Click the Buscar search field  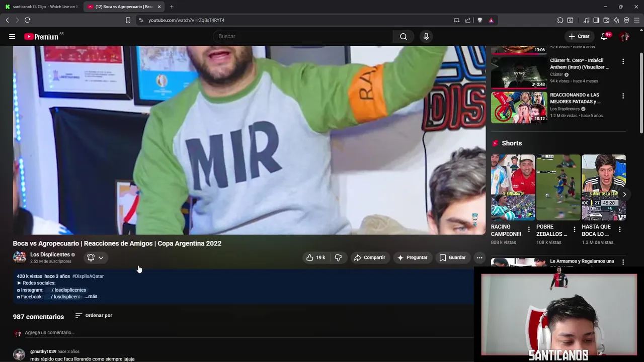pos(304,36)
